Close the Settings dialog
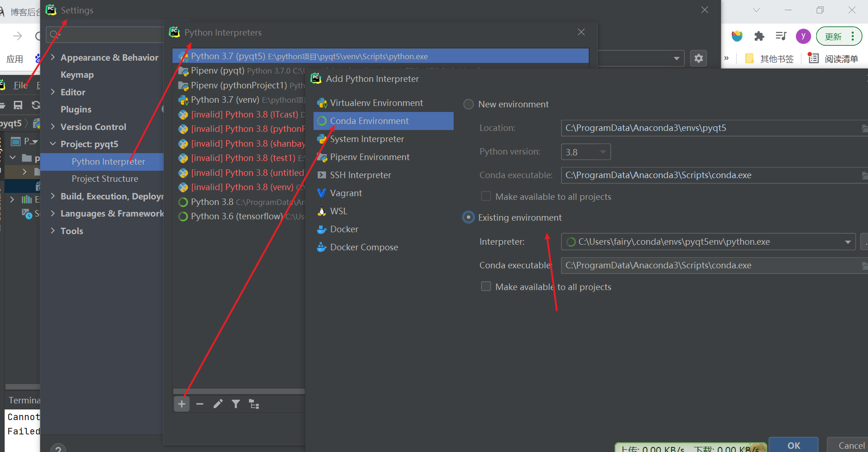868x452 pixels. 705,10
